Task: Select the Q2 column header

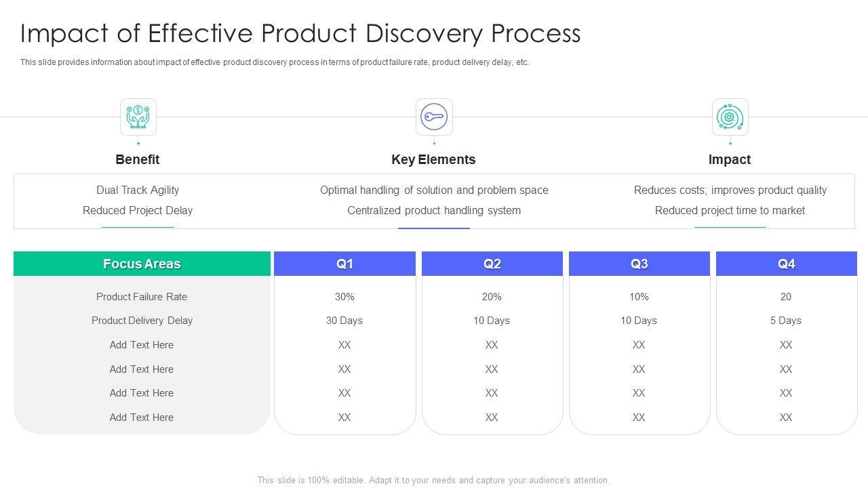Action: point(492,264)
